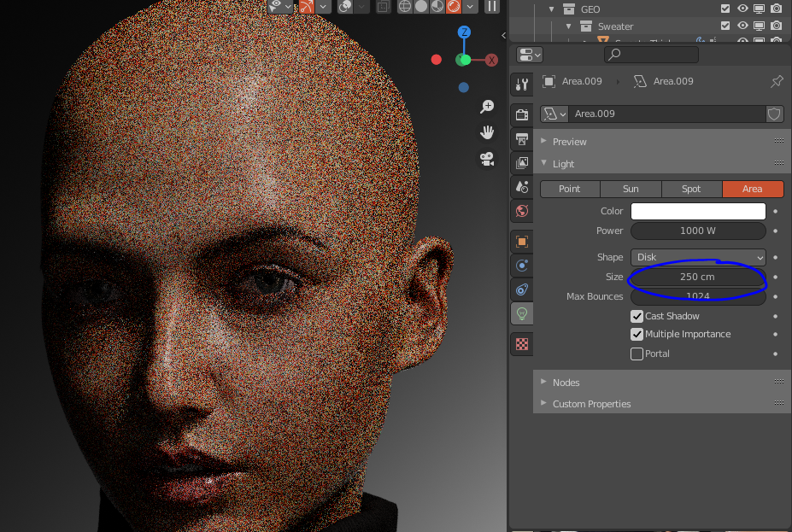Open the View Layer properties tab
The image size is (792, 532).
tap(522, 162)
